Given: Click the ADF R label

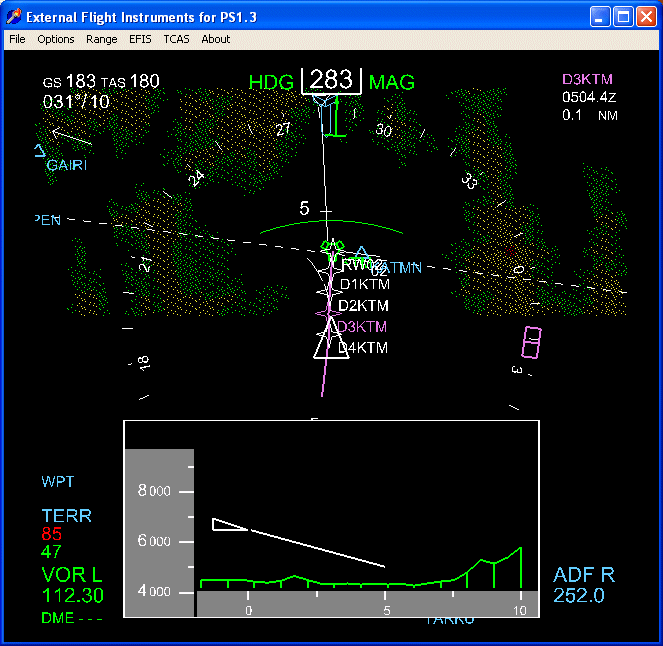Looking at the screenshot, I should 584,575.
